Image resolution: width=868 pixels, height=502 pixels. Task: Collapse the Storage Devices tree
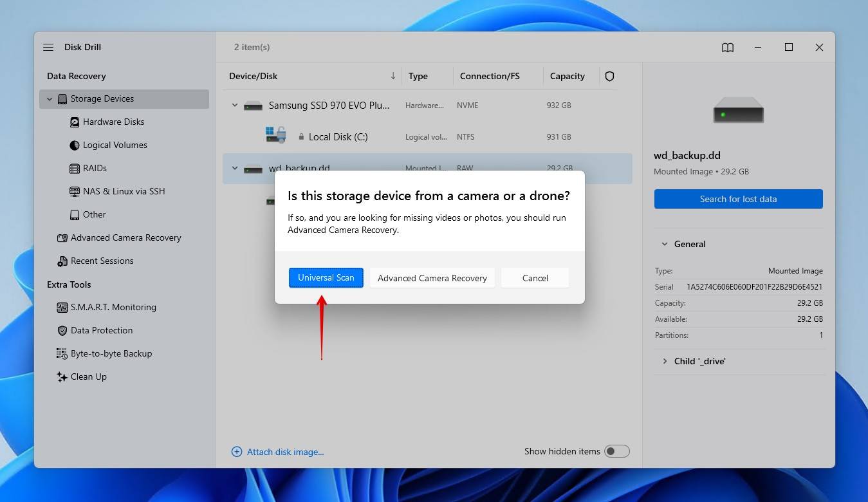click(x=50, y=99)
